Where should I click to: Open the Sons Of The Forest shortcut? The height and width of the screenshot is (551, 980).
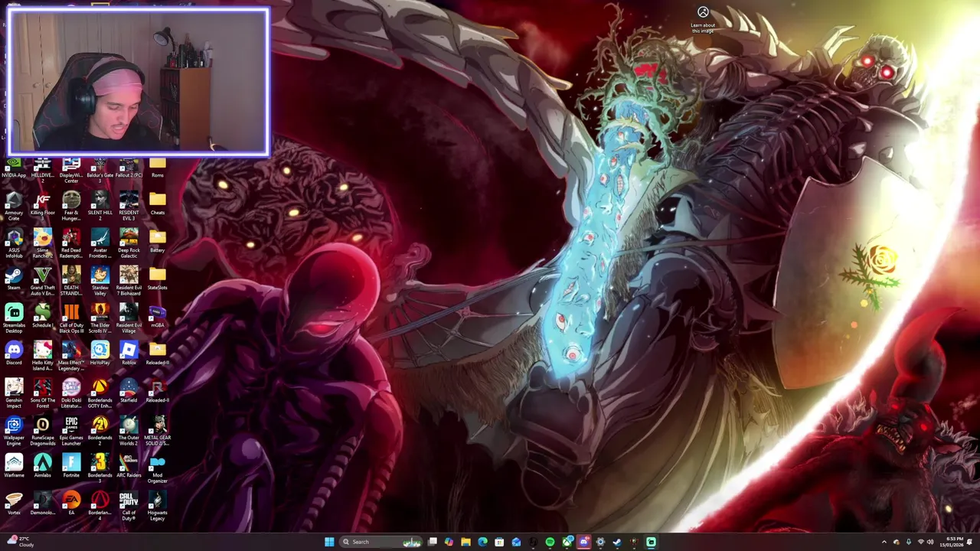(42, 394)
